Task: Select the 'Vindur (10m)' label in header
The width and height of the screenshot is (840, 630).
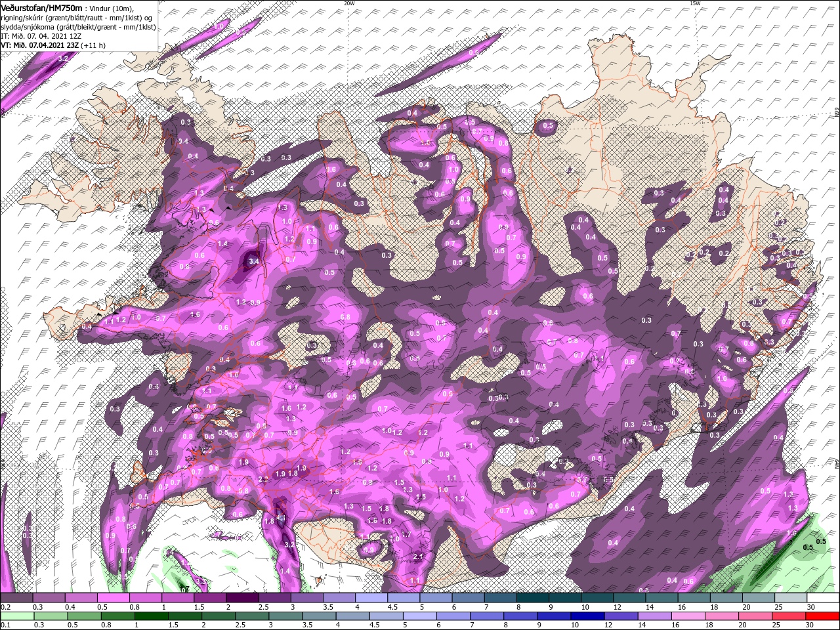Action: coord(113,8)
